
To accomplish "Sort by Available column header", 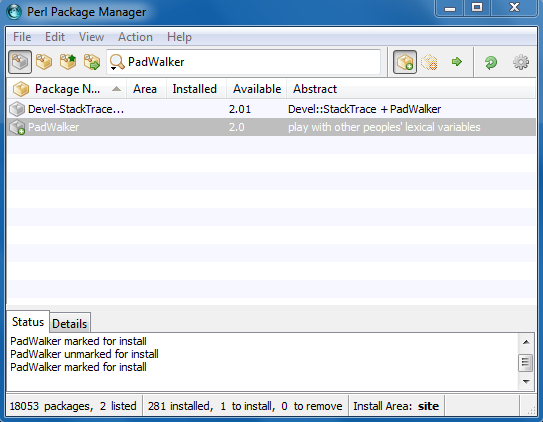I will coord(257,89).
